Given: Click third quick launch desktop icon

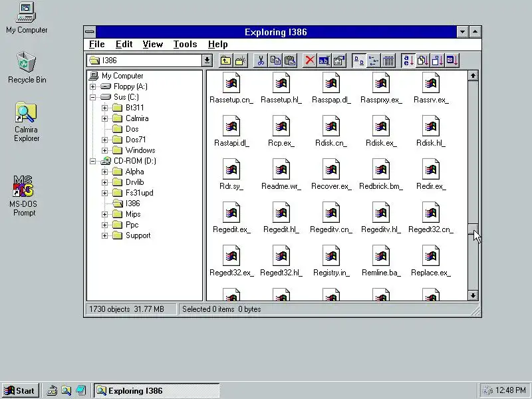Looking at the screenshot, I should pos(80,390).
